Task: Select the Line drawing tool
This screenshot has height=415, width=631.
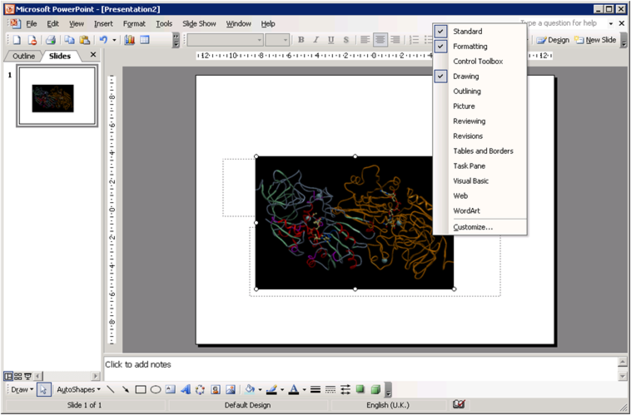Action: click(x=111, y=389)
